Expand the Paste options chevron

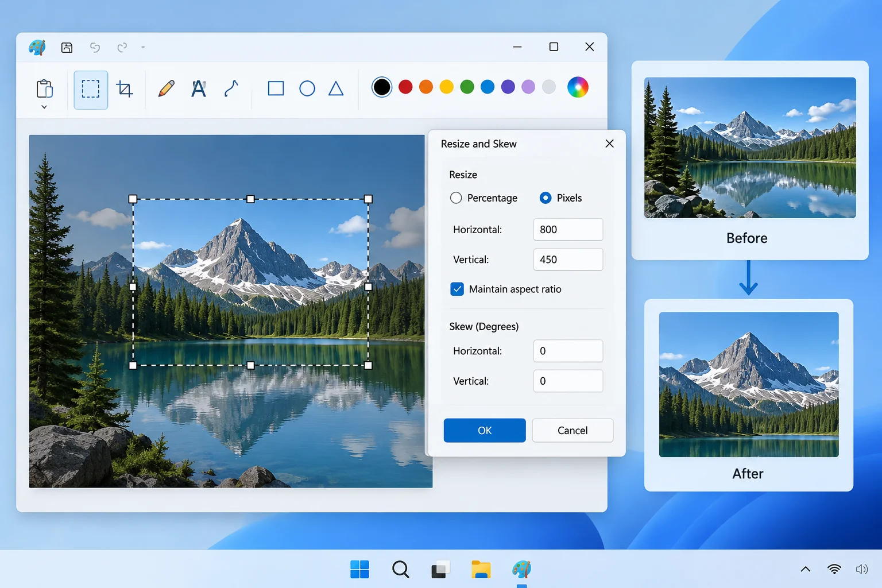point(44,107)
